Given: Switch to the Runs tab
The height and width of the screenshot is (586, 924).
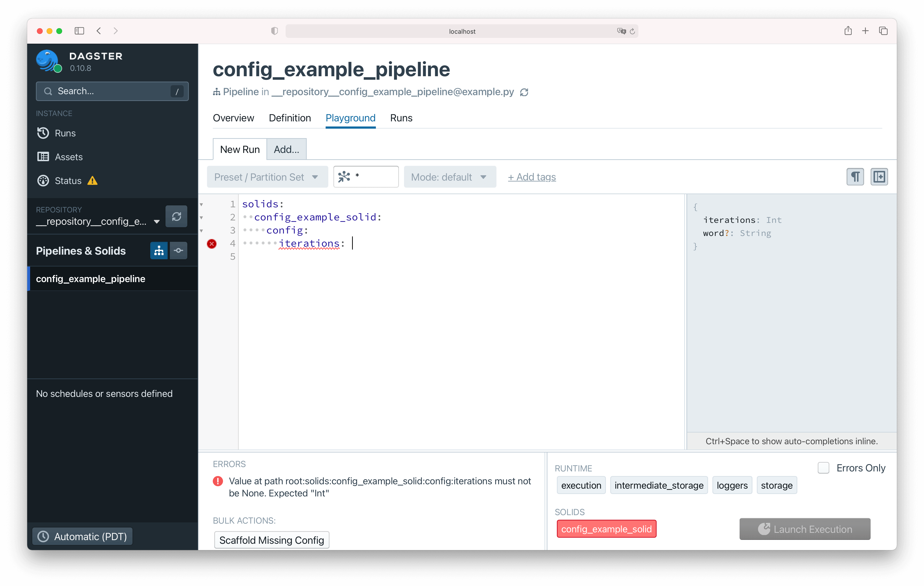Looking at the screenshot, I should [401, 118].
